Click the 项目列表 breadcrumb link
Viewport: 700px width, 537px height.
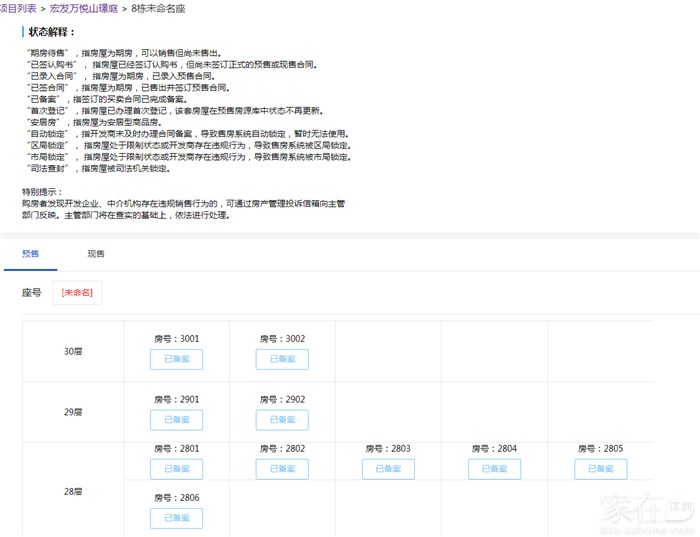click(18, 8)
